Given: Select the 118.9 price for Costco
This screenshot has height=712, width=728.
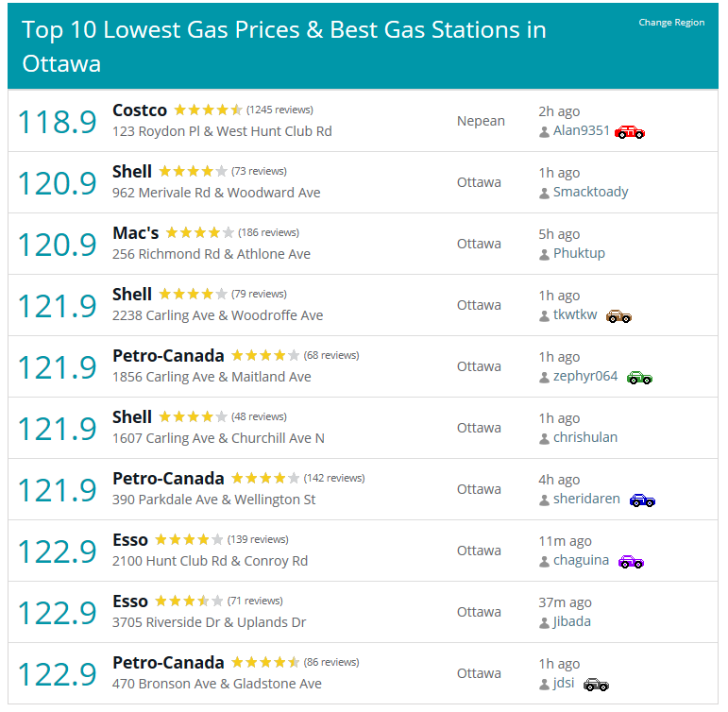Looking at the screenshot, I should 57,122.
